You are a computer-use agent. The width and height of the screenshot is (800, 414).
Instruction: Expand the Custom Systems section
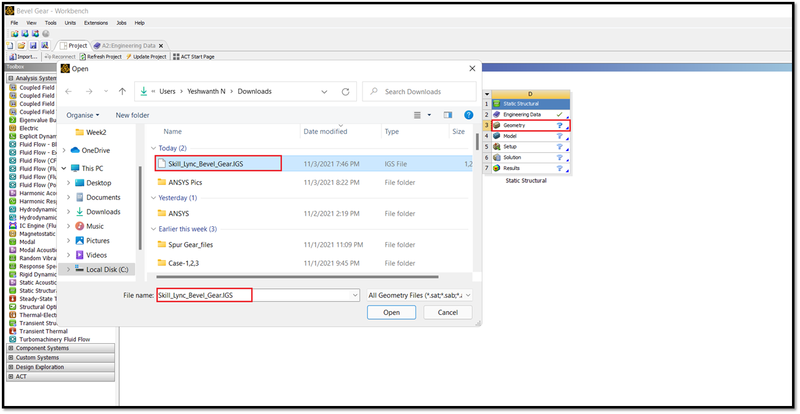tap(11, 358)
